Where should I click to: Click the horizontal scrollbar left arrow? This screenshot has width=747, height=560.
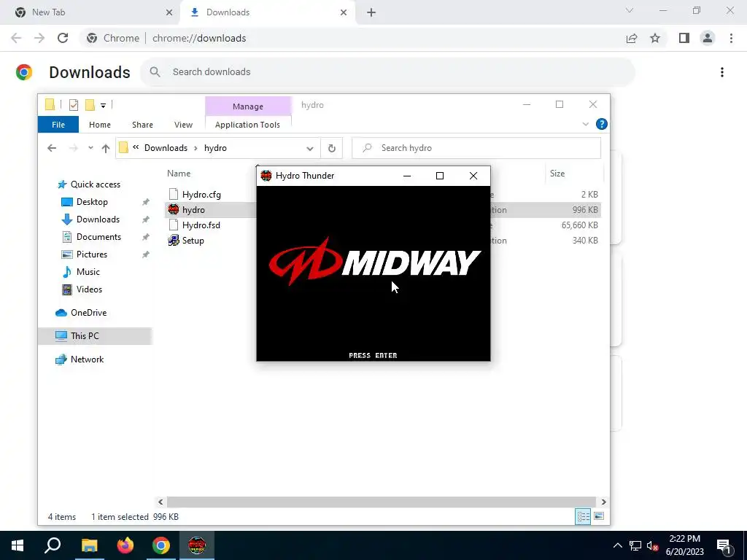[x=160, y=502]
